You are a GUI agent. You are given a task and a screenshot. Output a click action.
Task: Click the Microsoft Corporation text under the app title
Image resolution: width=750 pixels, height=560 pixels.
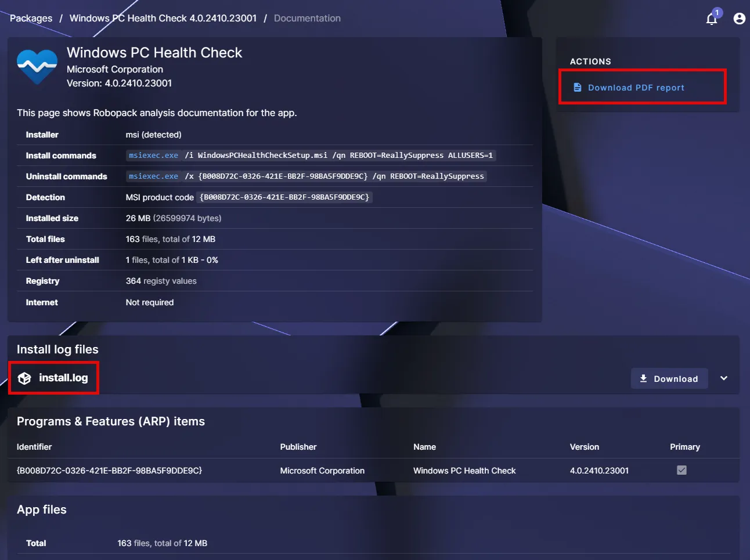(x=115, y=69)
